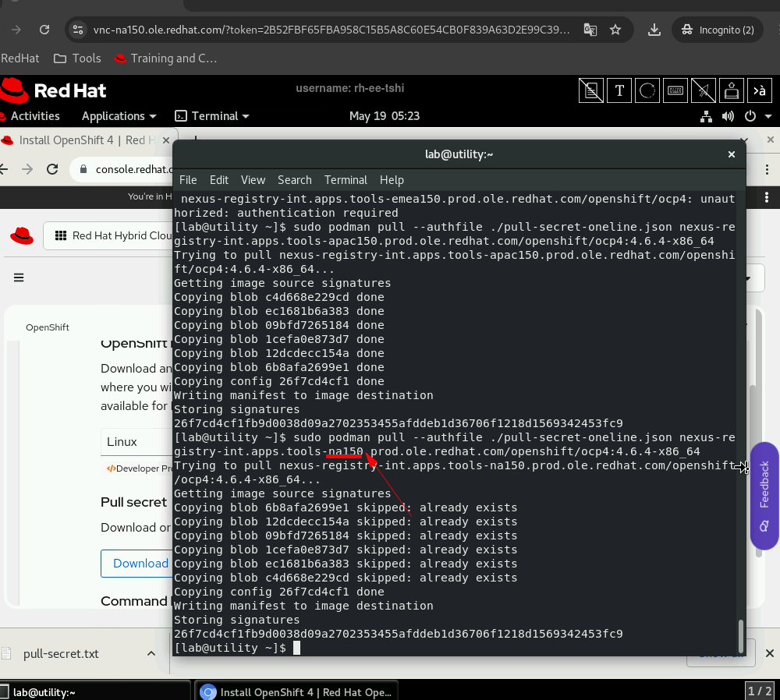This screenshot has width=780, height=700.
Task: Click the May 19 05:23 clock
Action: (385, 116)
